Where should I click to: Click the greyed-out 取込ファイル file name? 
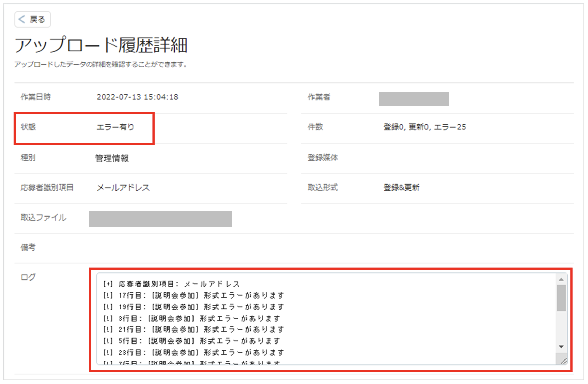click(160, 219)
